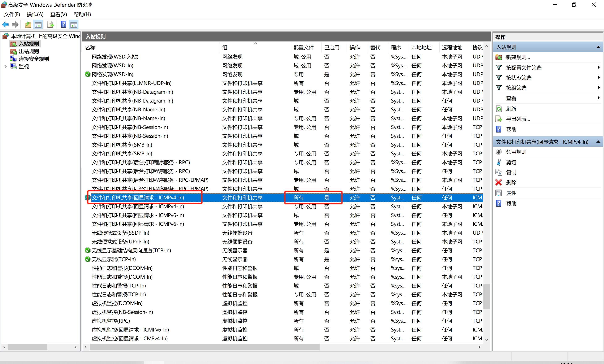This screenshot has height=364, width=604.
Task: Click the filter icon next to 按状态筛选
Action: click(x=499, y=77)
